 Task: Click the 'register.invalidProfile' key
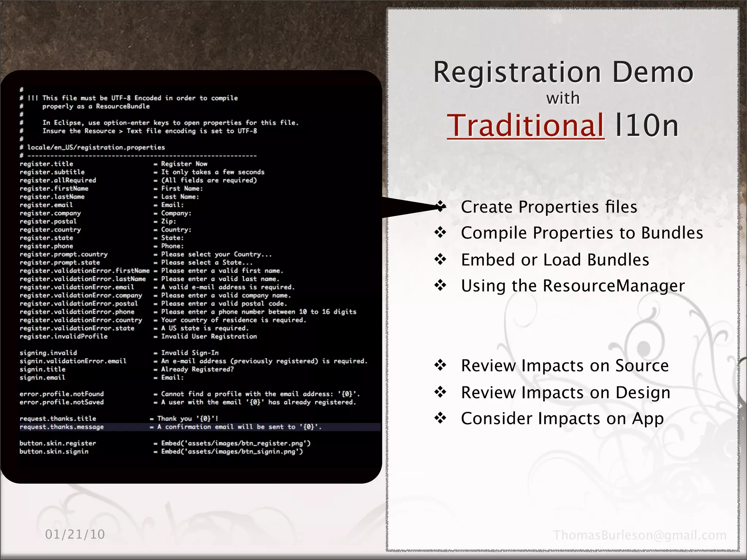[64, 337]
